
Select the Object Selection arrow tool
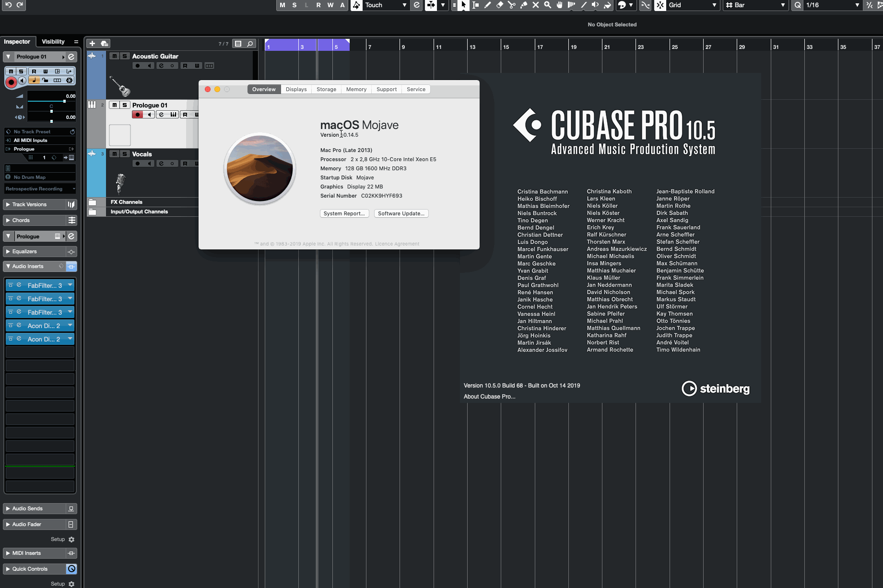click(x=463, y=5)
